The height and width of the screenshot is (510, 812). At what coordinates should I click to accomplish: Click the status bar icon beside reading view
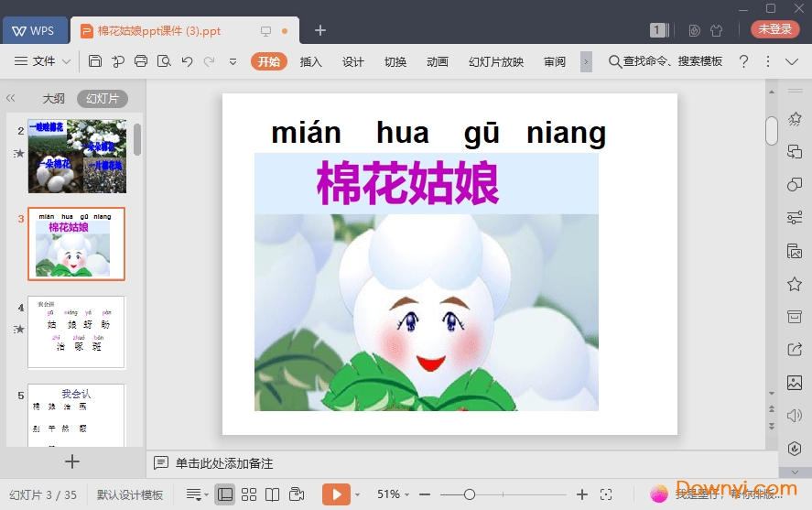(297, 494)
